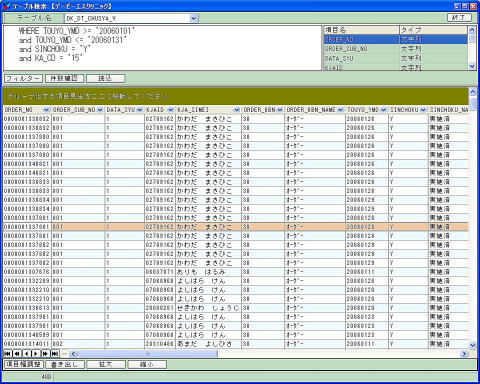Go to previous page navigator button
Screen dimensions: 480x384
point(17,354)
